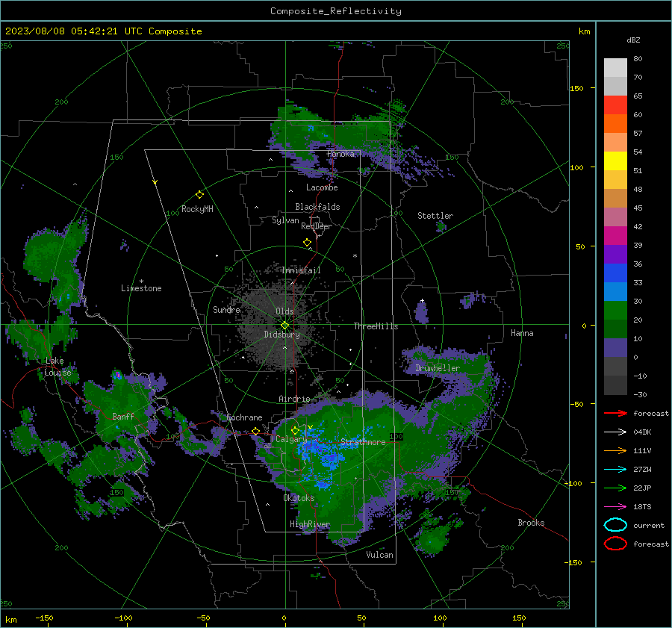The image size is (672, 628).
Task: Click the red forecast ellipse in legend
Action: click(x=615, y=544)
